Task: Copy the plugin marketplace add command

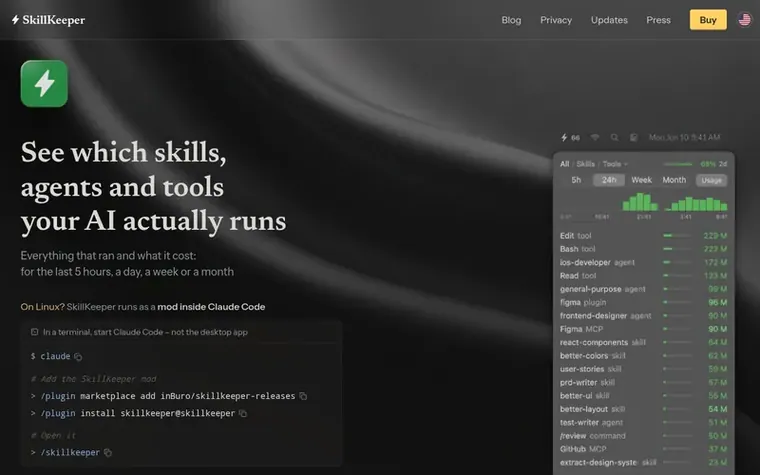Action: click(303, 396)
